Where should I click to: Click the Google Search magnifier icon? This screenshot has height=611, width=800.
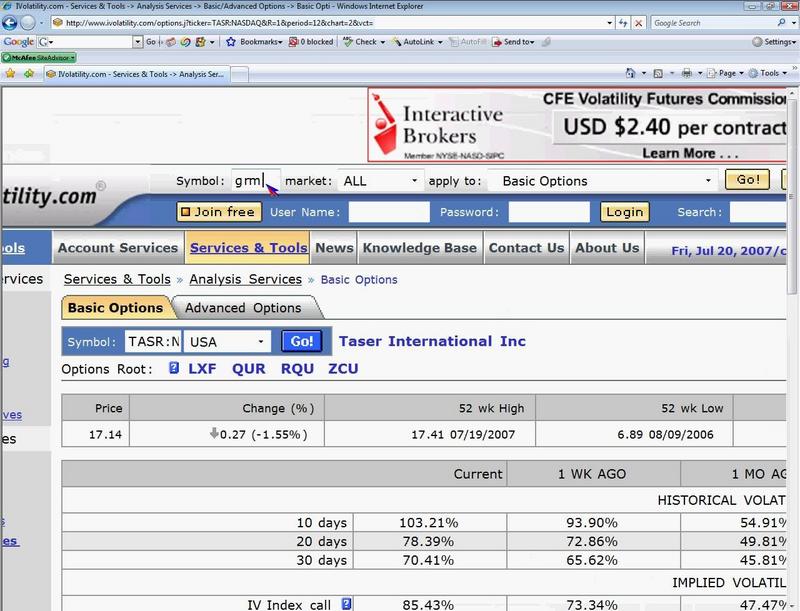781,23
